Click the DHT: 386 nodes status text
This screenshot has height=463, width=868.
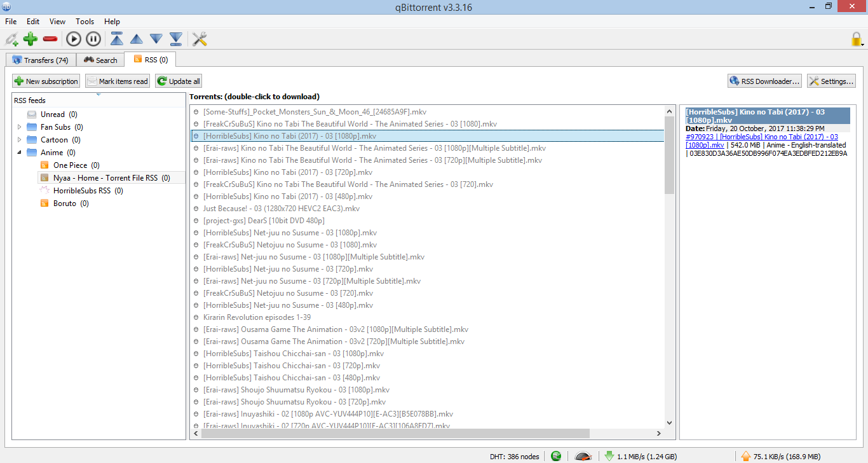coord(514,457)
